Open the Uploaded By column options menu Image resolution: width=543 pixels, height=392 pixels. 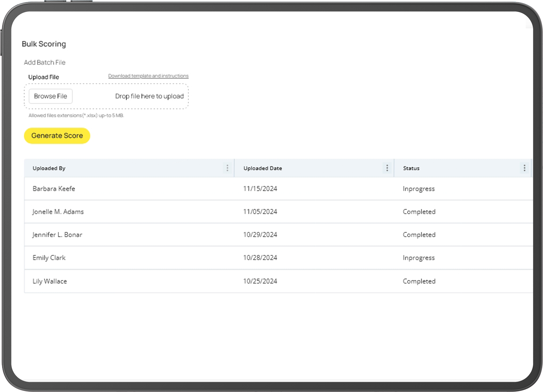227,168
